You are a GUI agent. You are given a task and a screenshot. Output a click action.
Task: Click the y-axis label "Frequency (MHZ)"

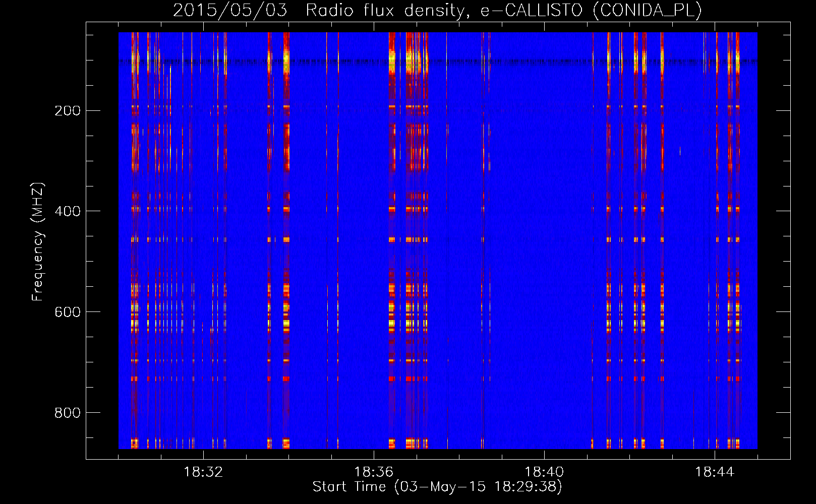(38, 242)
